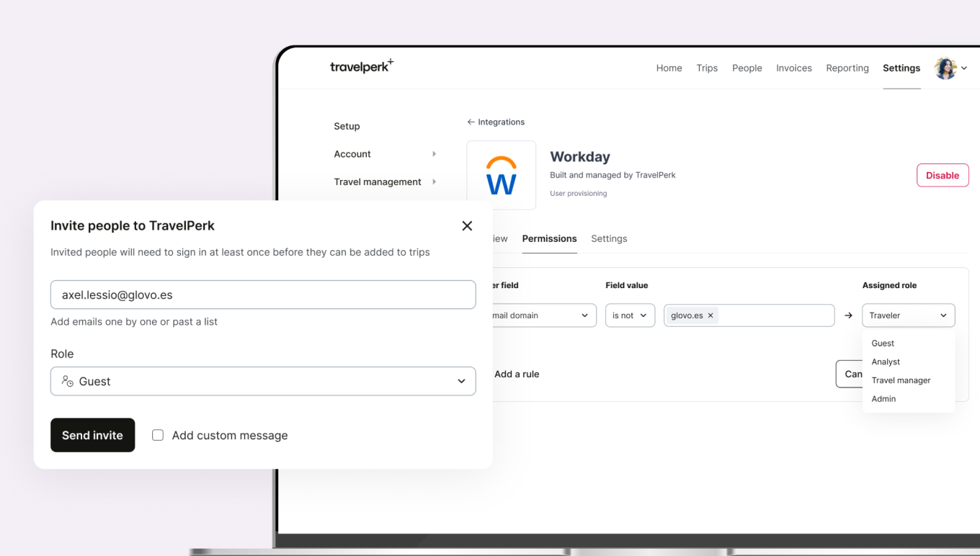The height and width of the screenshot is (556, 980).
Task: Open the 'is not' condition dropdown
Action: point(630,315)
